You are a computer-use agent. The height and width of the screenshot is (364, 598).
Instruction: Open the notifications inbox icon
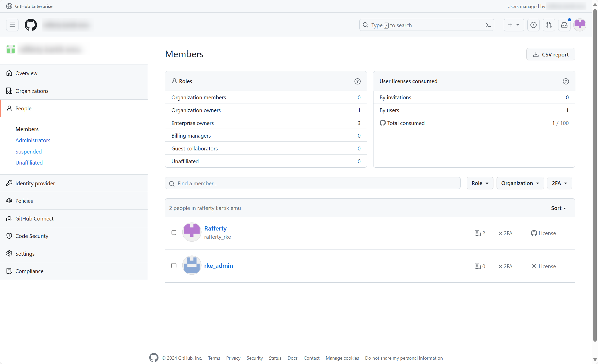point(564,25)
